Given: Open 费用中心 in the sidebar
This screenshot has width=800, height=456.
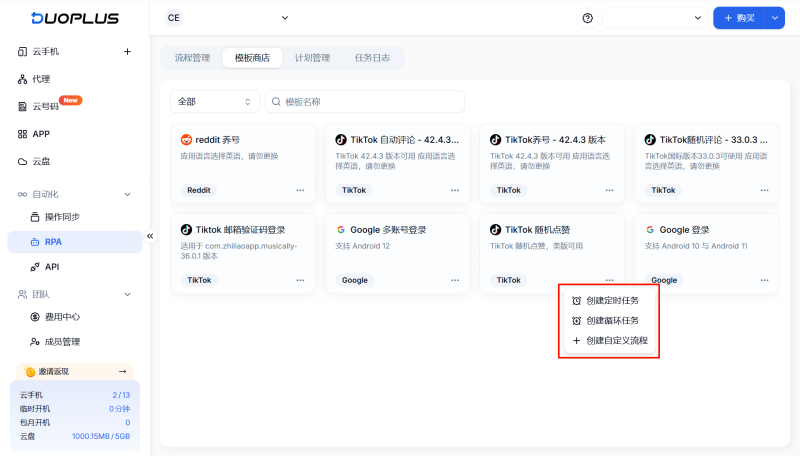Looking at the screenshot, I should coord(62,317).
